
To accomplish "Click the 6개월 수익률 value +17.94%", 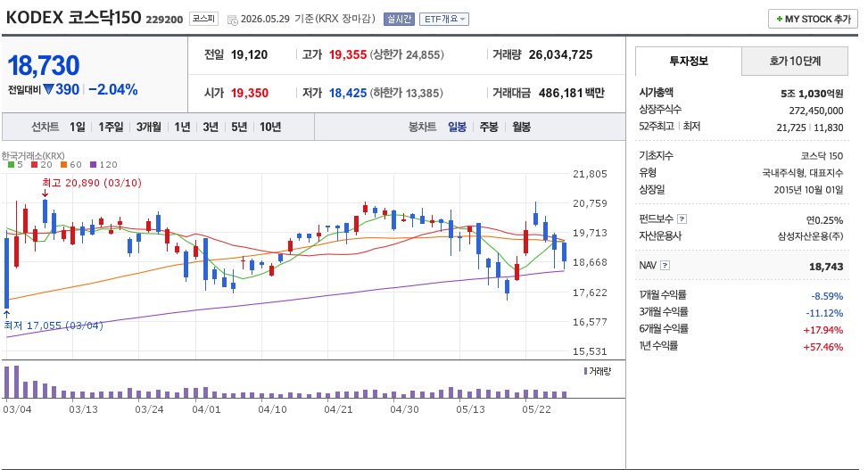I will 823,331.
